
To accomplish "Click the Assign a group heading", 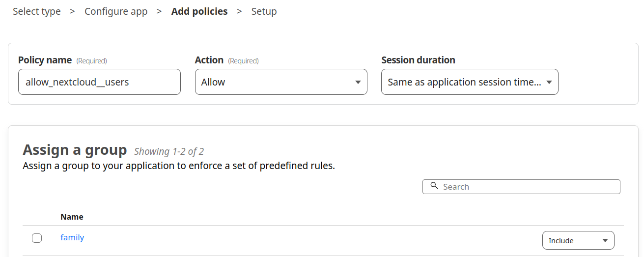I will [x=75, y=149].
